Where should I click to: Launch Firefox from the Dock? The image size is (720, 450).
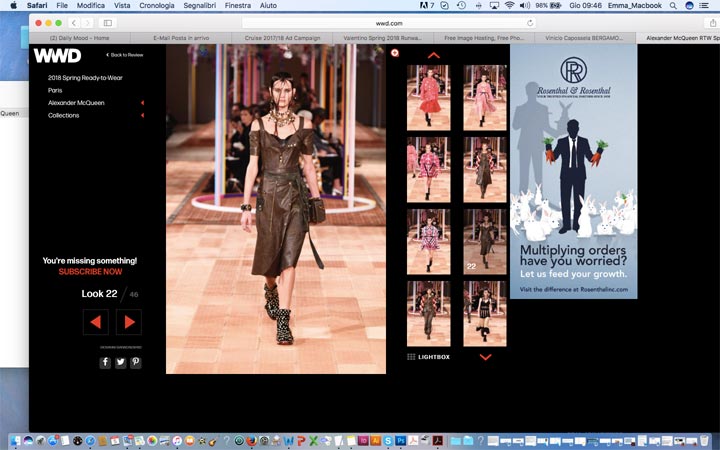[251, 441]
